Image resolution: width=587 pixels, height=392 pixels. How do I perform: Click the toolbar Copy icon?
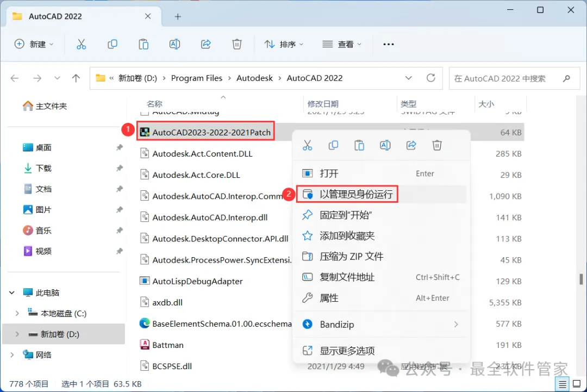pos(113,44)
